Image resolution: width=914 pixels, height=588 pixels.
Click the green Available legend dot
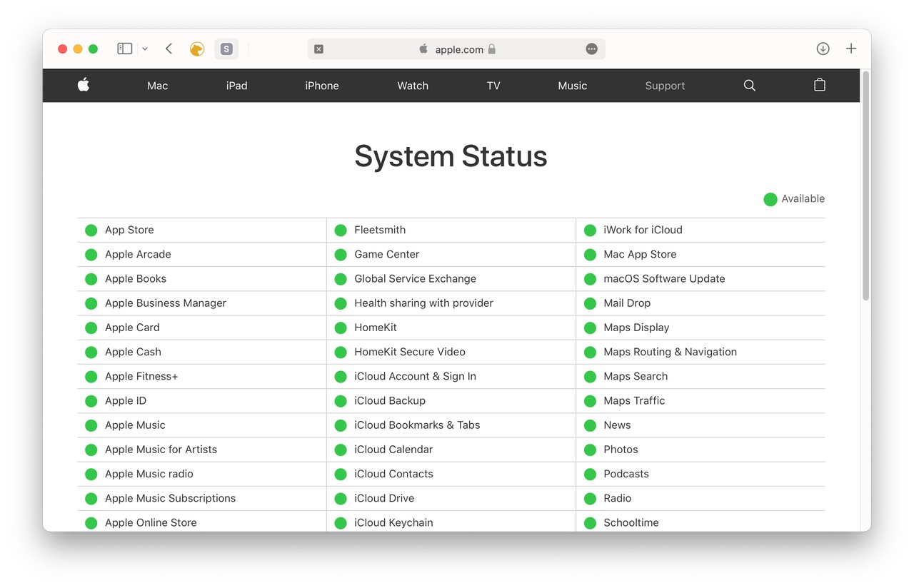(x=770, y=199)
